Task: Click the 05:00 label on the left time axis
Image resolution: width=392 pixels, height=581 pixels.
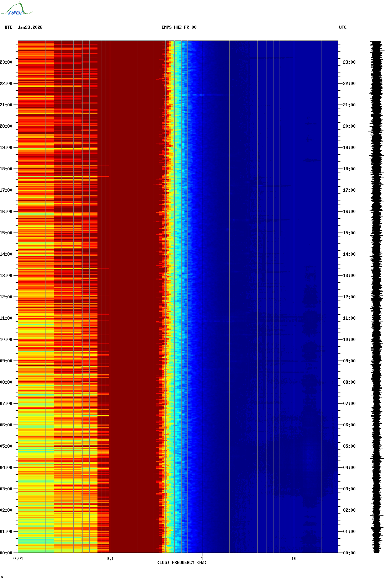Action: click(6, 446)
